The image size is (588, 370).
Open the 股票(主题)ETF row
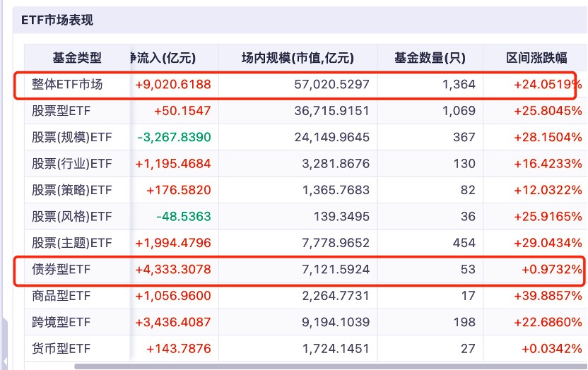72,243
